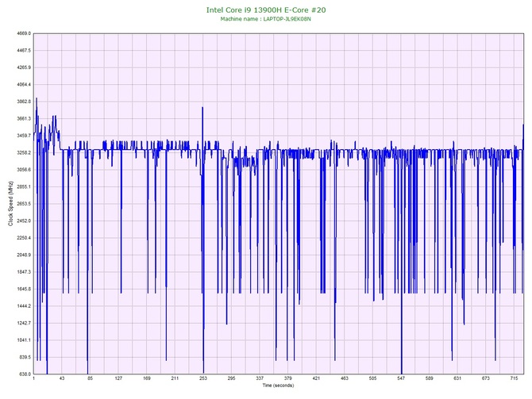Click the 'Time (seconds)' axis label

click(x=278, y=386)
